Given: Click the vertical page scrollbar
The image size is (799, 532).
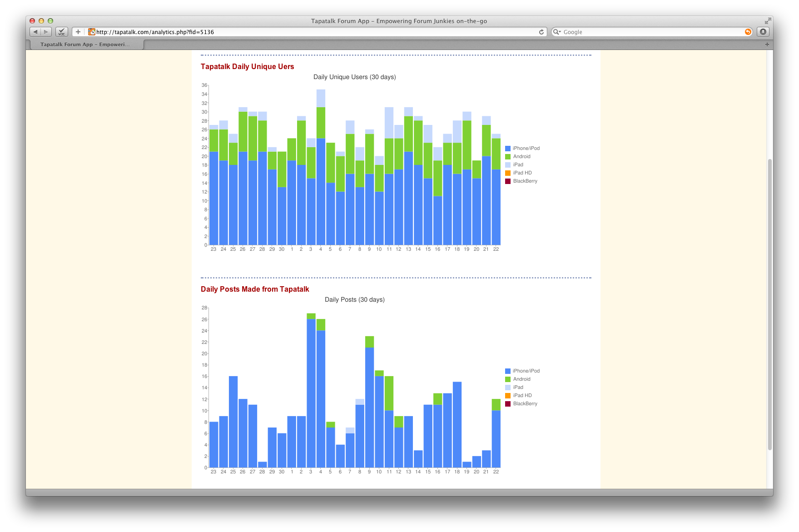Looking at the screenshot, I should (769, 304).
